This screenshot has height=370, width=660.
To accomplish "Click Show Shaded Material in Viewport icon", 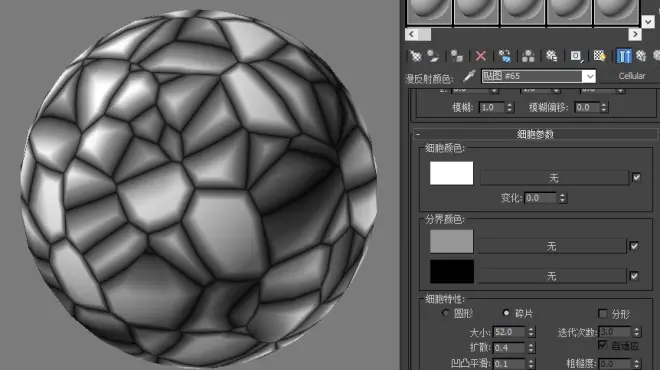I will [x=599, y=56].
